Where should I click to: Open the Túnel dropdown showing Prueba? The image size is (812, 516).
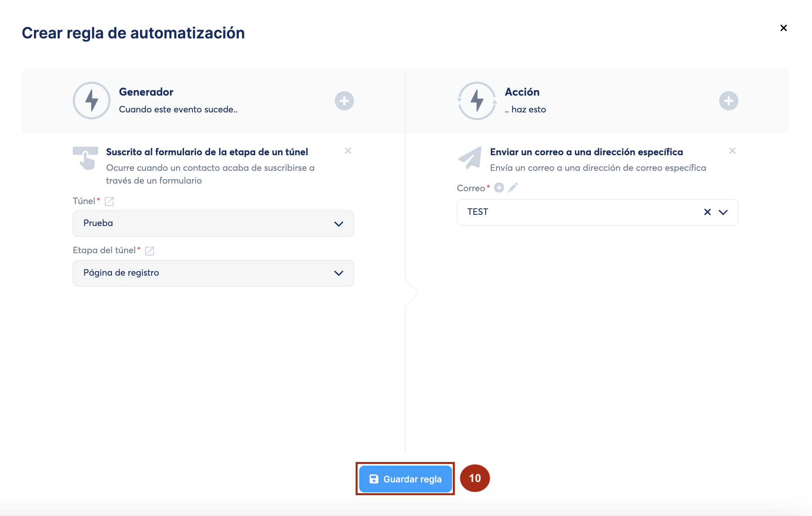click(x=213, y=224)
